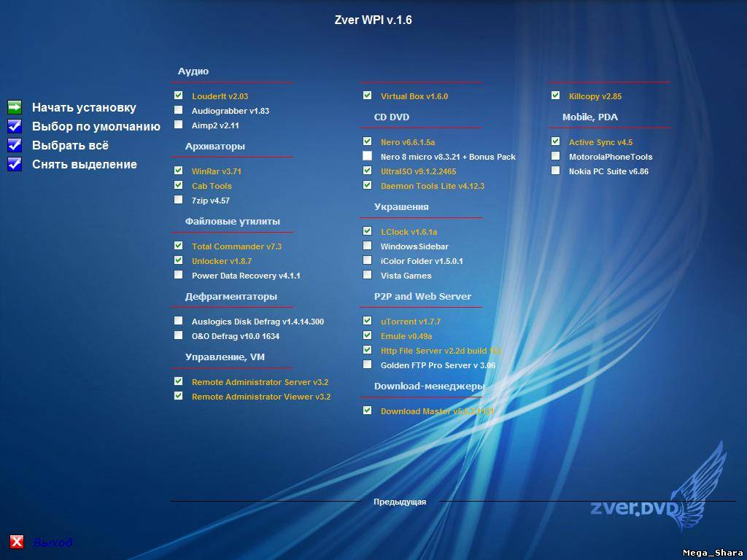Viewport: 747px width, 560px height.
Task: Check iColor Folder v1.5.0.1 checkbox
Action: 367,260
